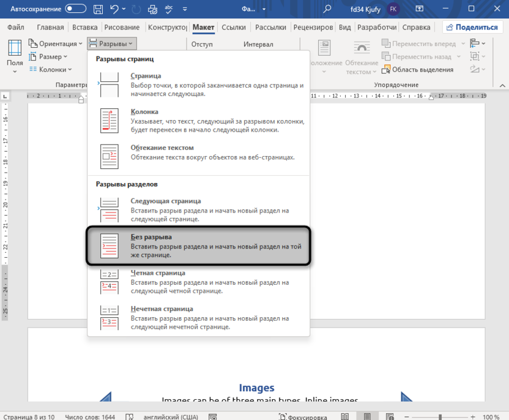This screenshot has height=420, width=509.
Task: Click the Область выделения icon
Action: [x=387, y=69]
